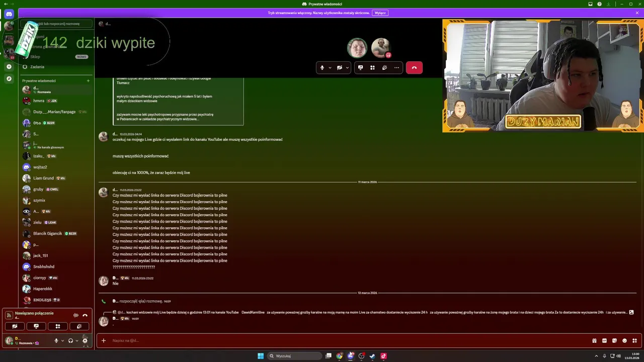This screenshot has width=644, height=362.
Task: Open server discovery icon in server bar
Action: pos(9,78)
